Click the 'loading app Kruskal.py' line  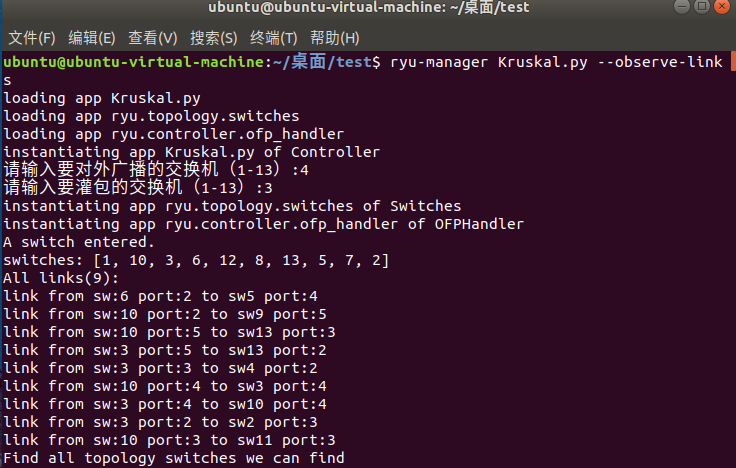102,98
